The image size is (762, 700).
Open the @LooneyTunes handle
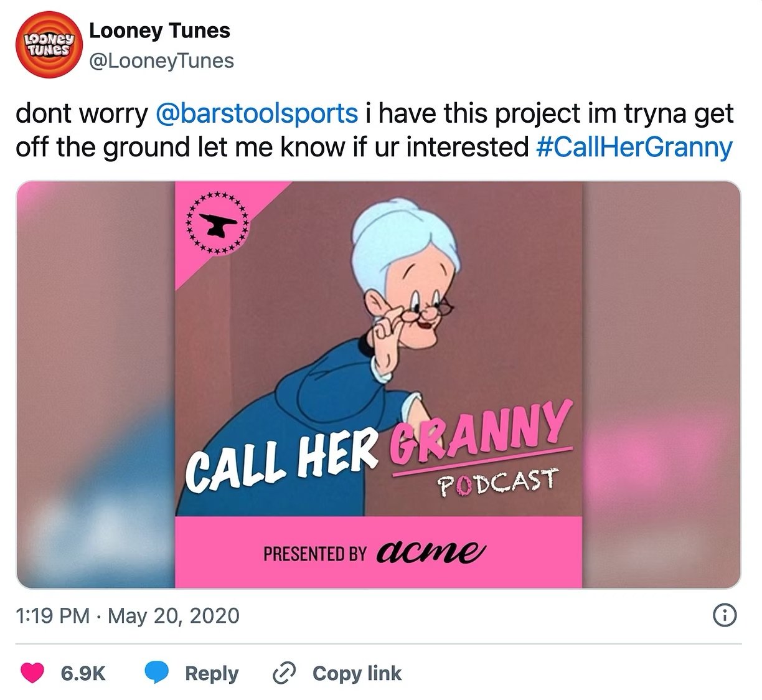coord(162,61)
